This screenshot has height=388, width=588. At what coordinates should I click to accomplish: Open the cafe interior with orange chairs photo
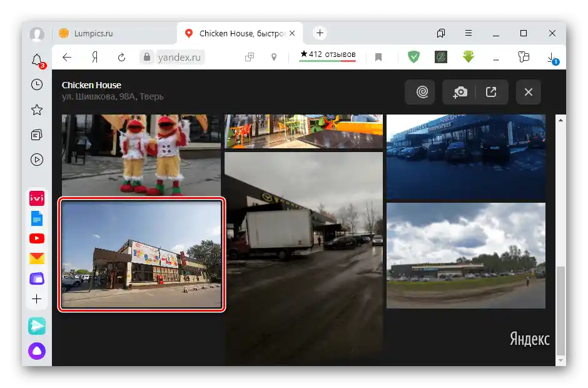click(303, 131)
